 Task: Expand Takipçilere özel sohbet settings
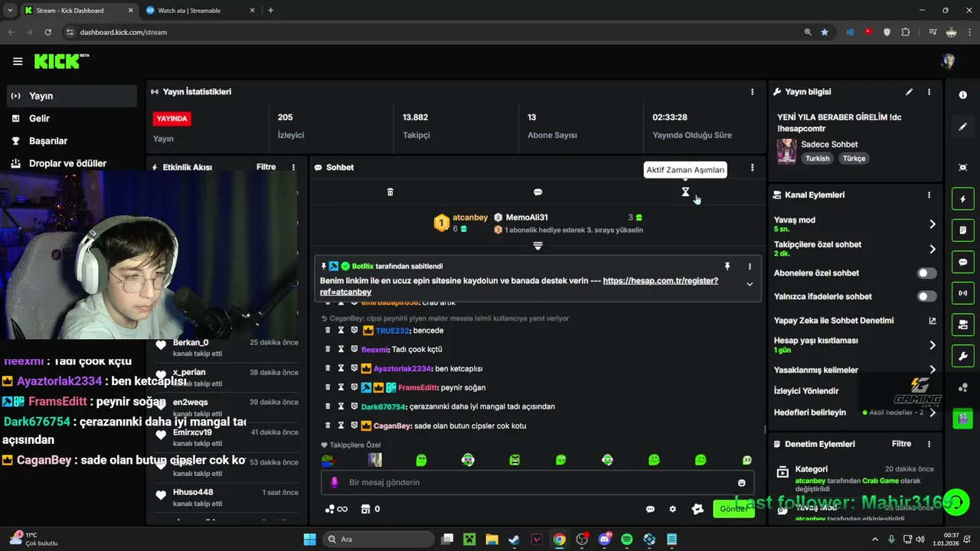click(x=932, y=249)
